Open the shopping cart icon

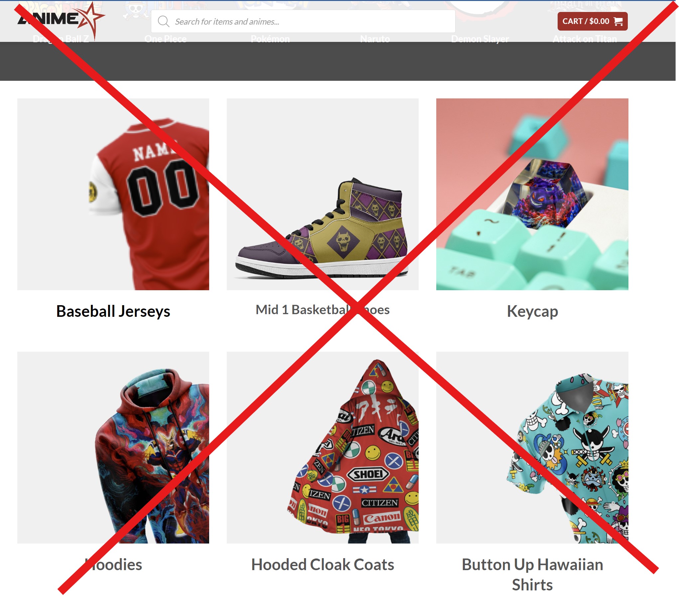pyautogui.click(x=618, y=21)
